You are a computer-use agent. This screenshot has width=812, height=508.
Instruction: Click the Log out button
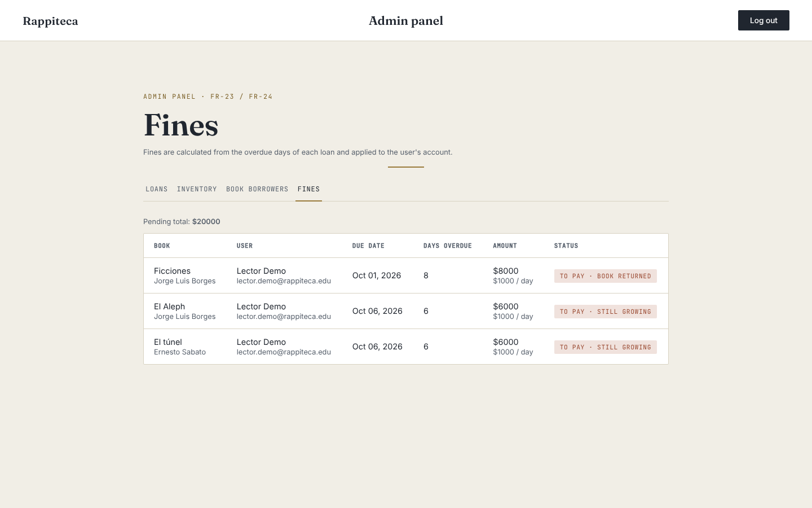(764, 20)
